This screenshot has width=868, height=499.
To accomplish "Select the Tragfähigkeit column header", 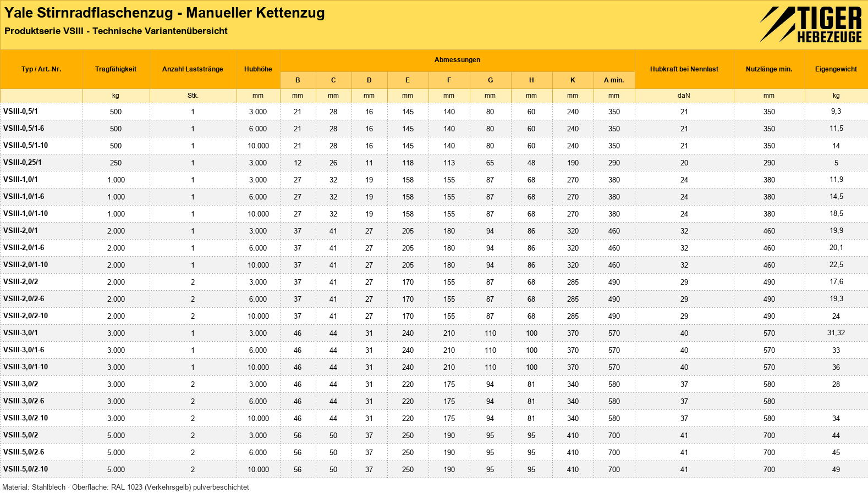I will [116, 69].
